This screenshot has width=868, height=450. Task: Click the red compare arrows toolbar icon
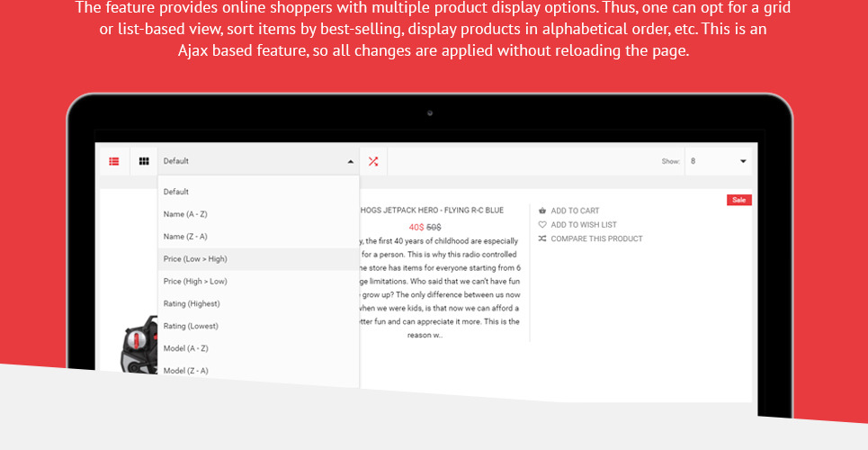(x=373, y=161)
